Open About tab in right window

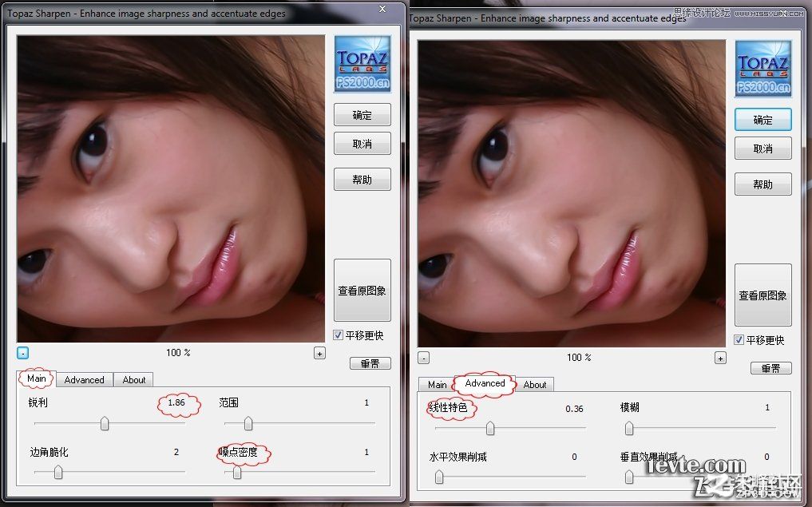pos(534,384)
